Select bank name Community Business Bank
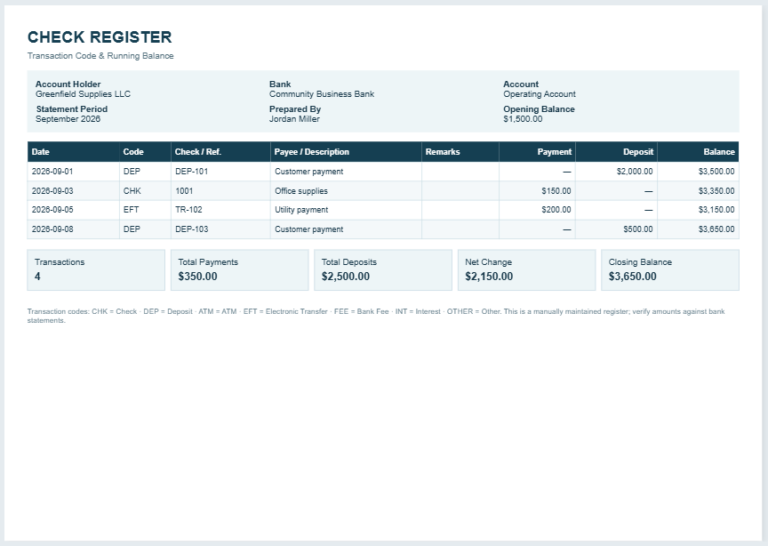 tap(321, 94)
